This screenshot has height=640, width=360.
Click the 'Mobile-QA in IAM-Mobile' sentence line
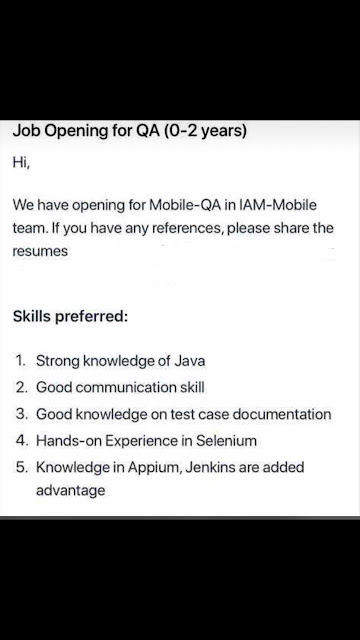click(x=164, y=204)
